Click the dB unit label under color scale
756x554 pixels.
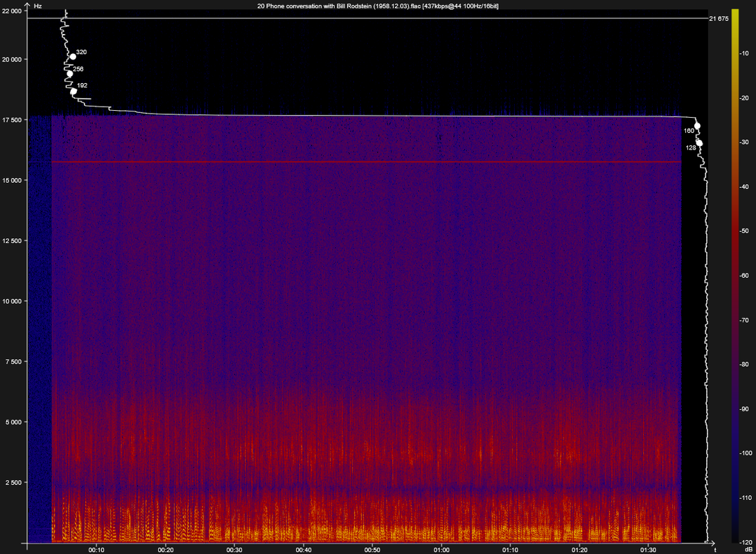748,550
